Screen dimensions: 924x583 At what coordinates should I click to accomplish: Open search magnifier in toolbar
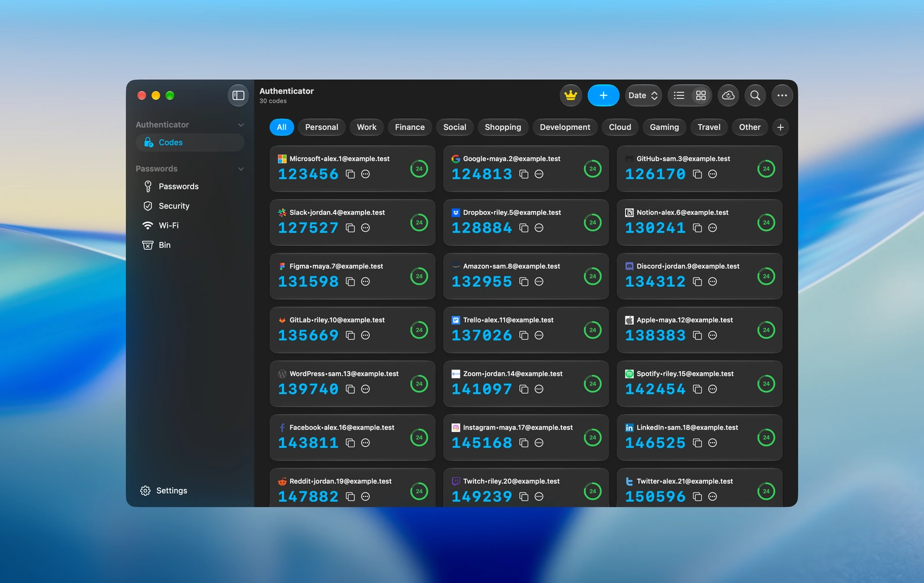tap(755, 95)
